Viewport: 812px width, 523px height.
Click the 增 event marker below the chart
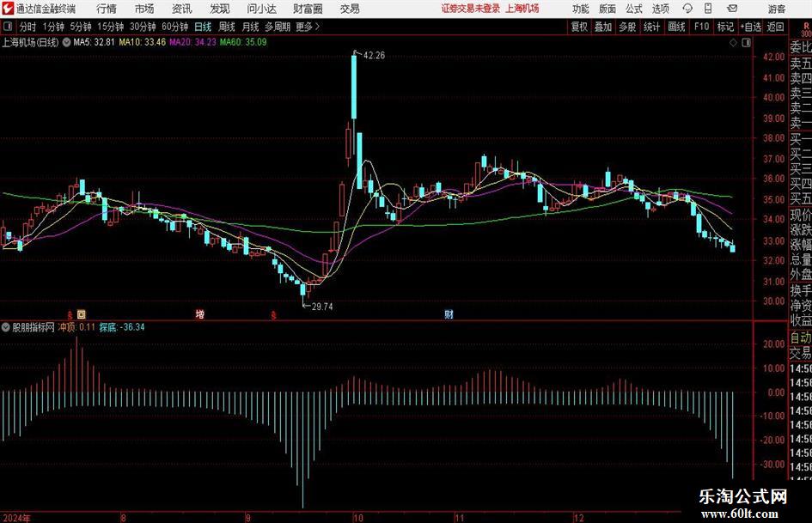pyautogui.click(x=200, y=314)
